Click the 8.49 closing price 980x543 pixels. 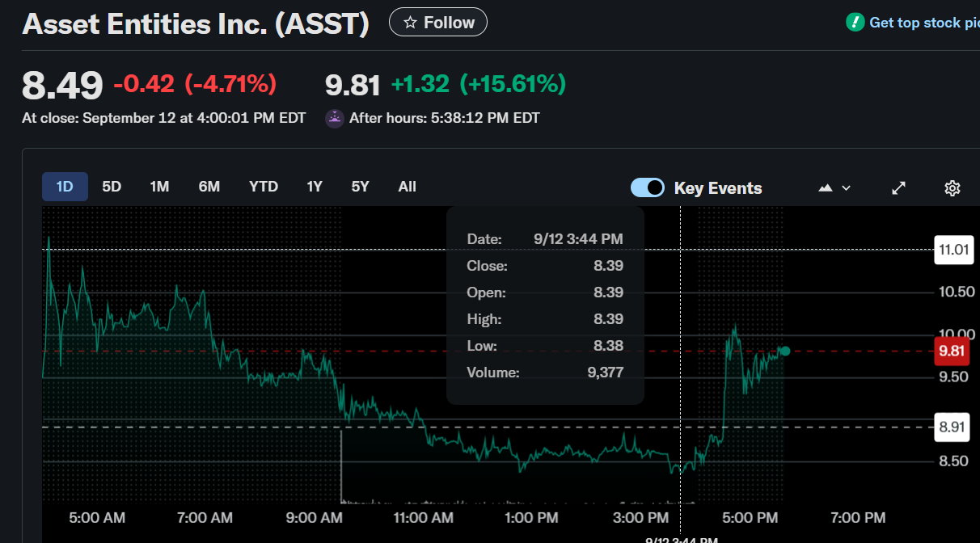pos(62,85)
